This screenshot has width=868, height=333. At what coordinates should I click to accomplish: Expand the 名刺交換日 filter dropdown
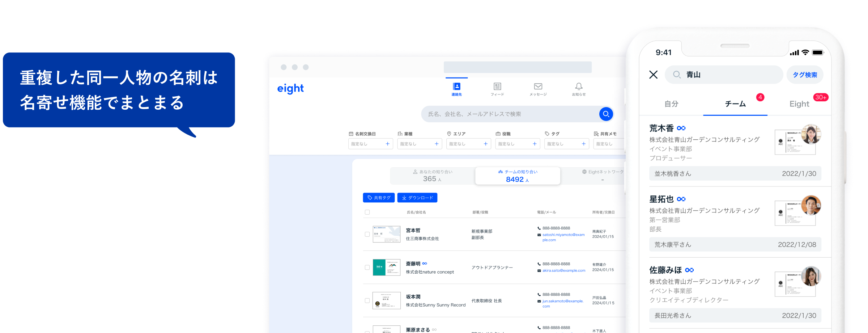(370, 144)
